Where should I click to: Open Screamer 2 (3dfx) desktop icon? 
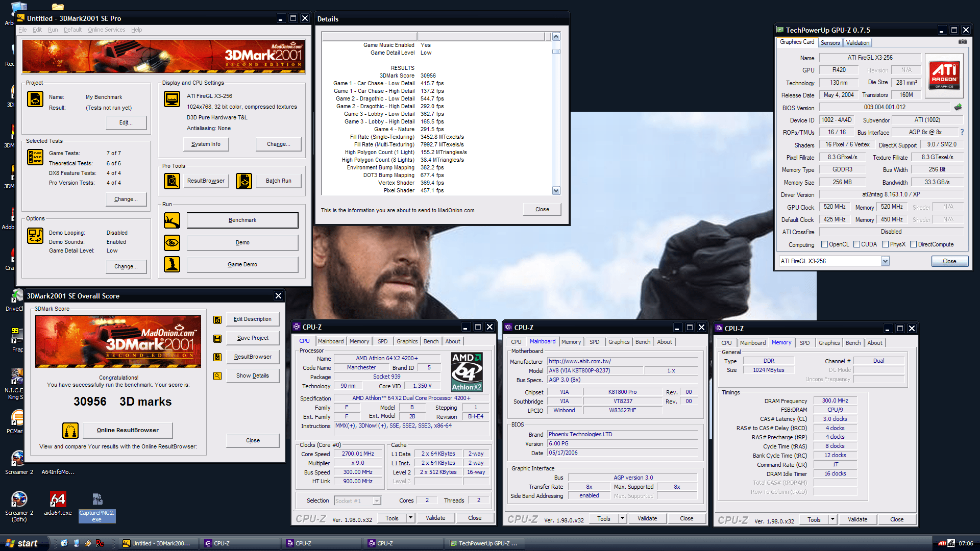coord(19,507)
